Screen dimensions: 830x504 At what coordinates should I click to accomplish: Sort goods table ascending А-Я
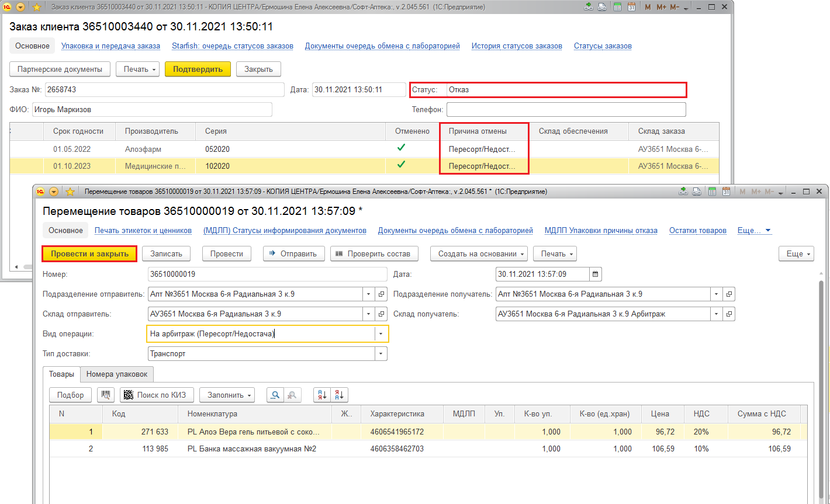coord(322,395)
